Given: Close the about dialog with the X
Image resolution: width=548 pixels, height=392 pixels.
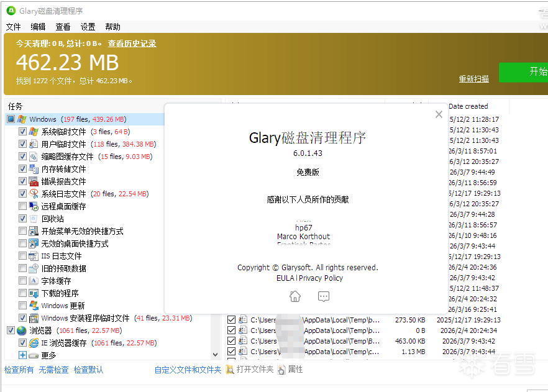Looking at the screenshot, I should pos(439,114).
